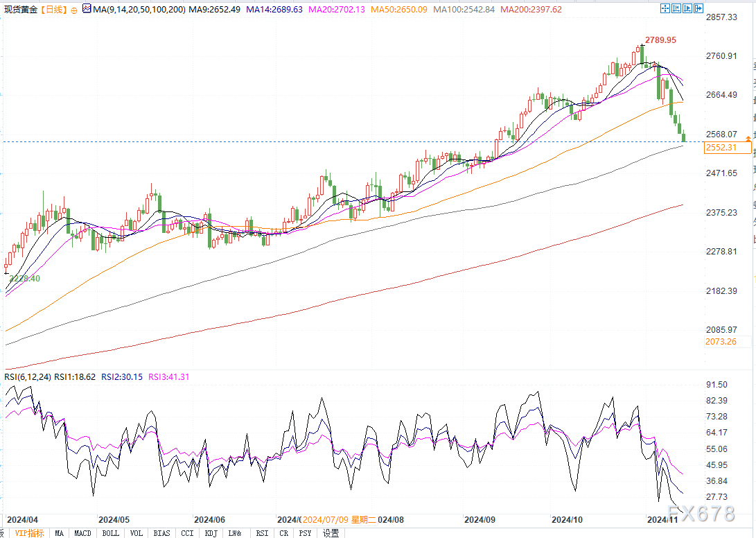Viewport: 756px width, 538px height.
Task: Switch to the BOLL indicator tab
Action: 110,533
